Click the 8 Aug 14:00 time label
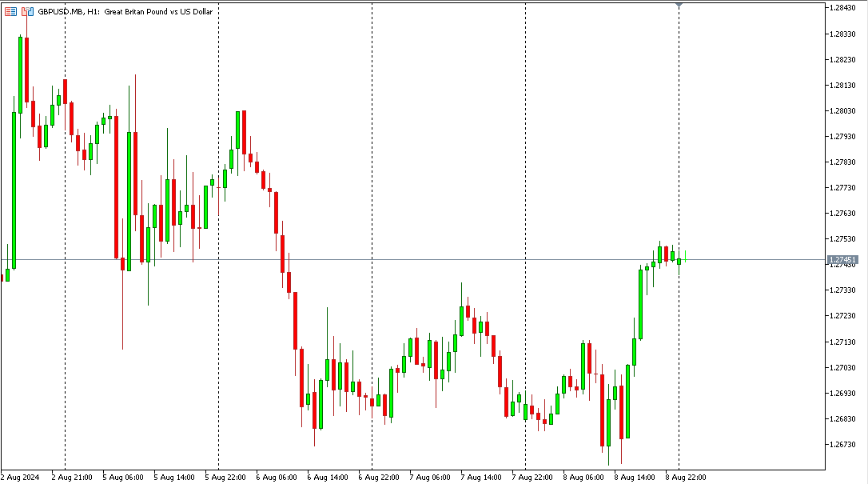The height and width of the screenshot is (484, 868). click(635, 478)
